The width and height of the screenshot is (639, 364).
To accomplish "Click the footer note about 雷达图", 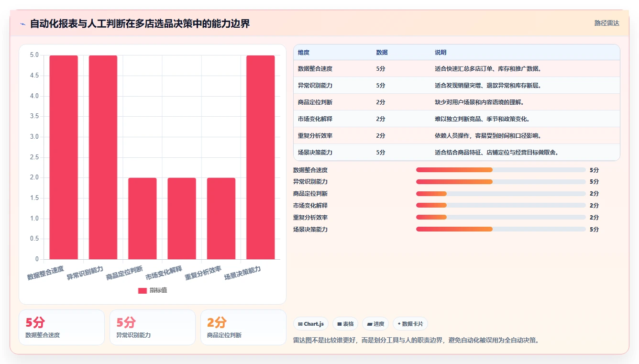I will click(416, 341).
